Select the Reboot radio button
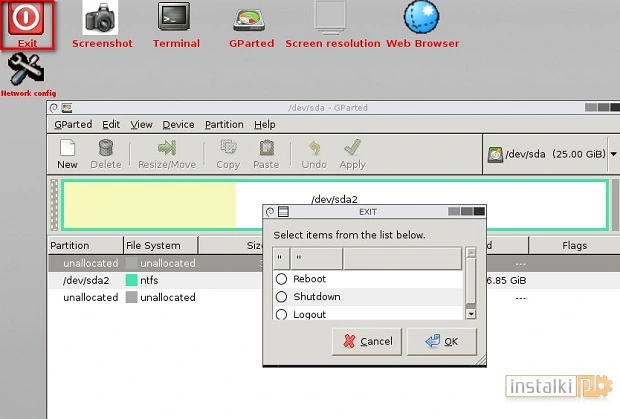620x419 pixels. point(281,279)
